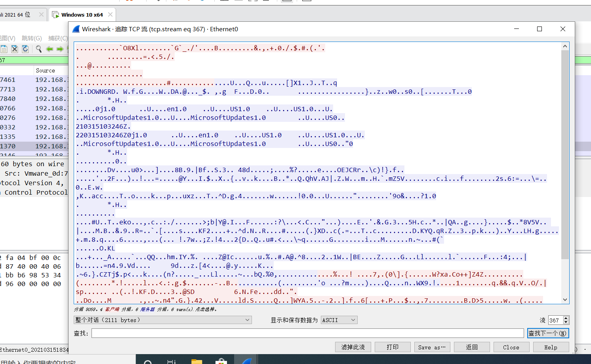This screenshot has width=591, height=364.
Task: Maximize the Wireshark TCP stream dialog
Action: coord(540,29)
